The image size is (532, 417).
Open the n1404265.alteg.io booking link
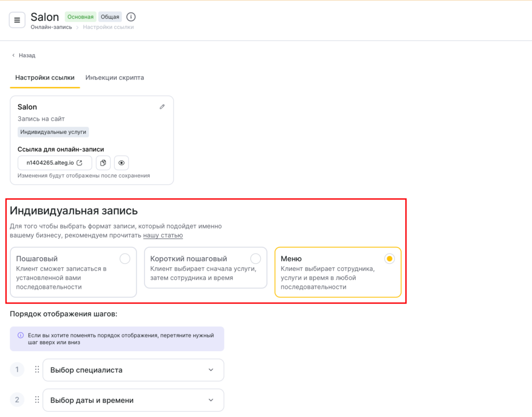(55, 163)
